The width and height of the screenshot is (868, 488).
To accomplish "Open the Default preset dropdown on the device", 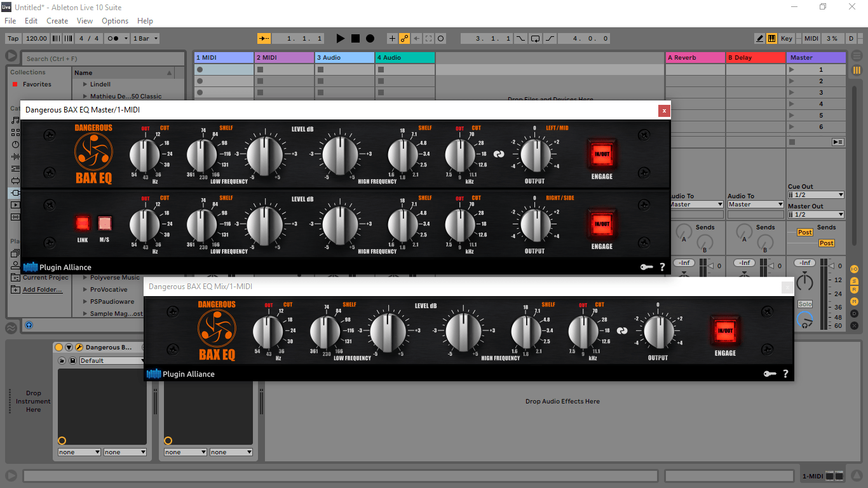I will click(113, 361).
